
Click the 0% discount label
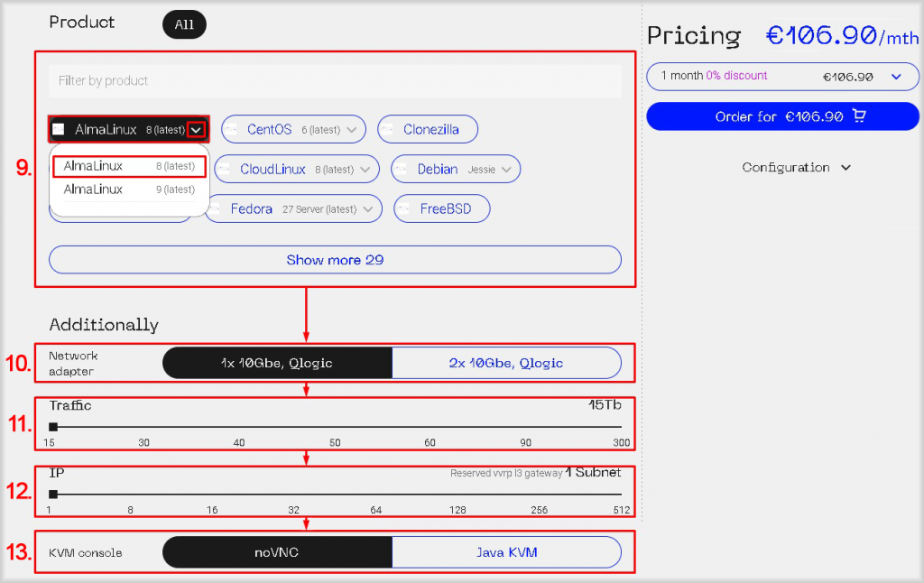click(x=736, y=76)
